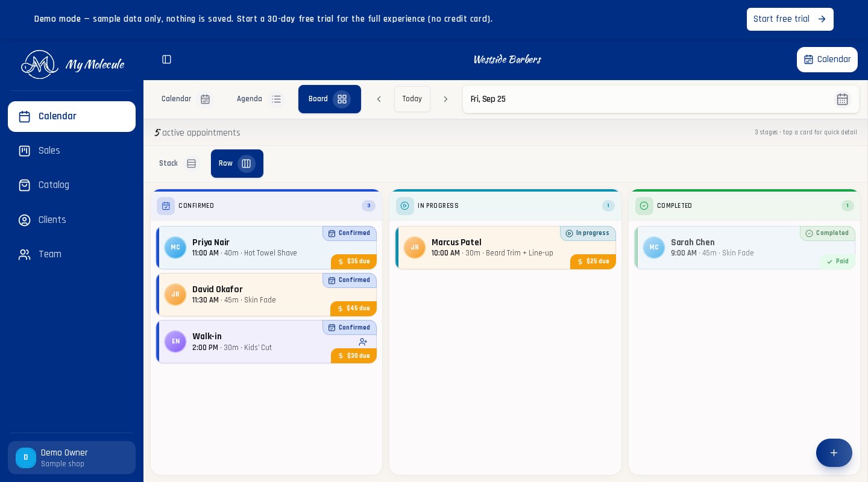The height and width of the screenshot is (482, 868).
Task: Go to next day with right chevron
Action: (445, 99)
